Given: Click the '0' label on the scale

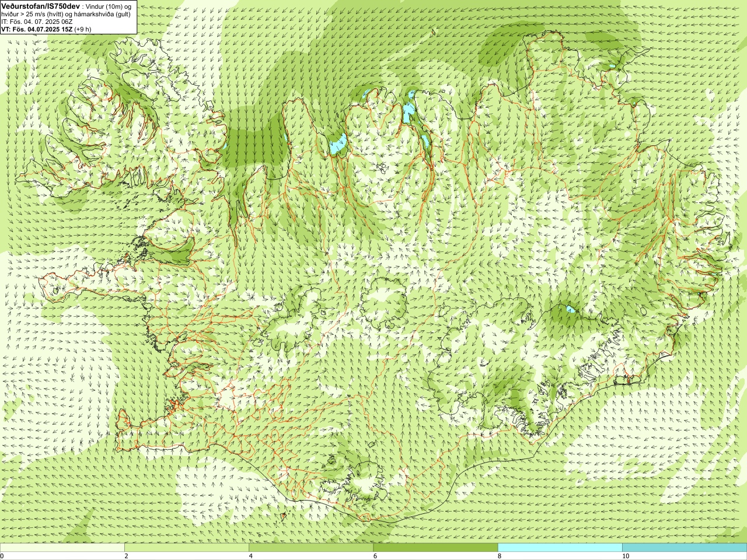Looking at the screenshot, I should pyautogui.click(x=2, y=556).
